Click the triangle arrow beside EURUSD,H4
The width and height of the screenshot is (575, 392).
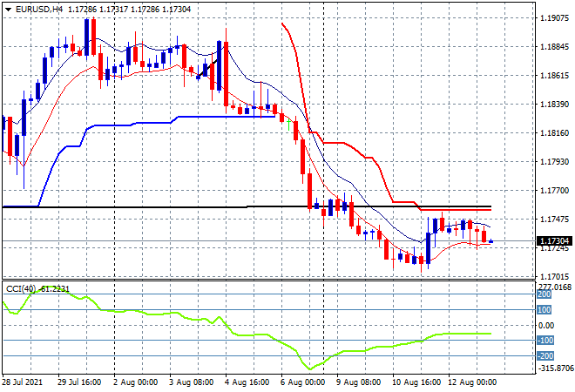tap(8, 10)
